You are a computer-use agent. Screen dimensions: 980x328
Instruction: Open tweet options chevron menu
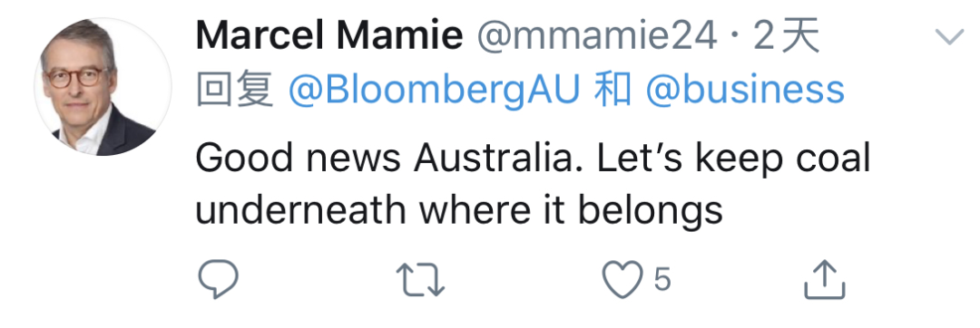(949, 37)
